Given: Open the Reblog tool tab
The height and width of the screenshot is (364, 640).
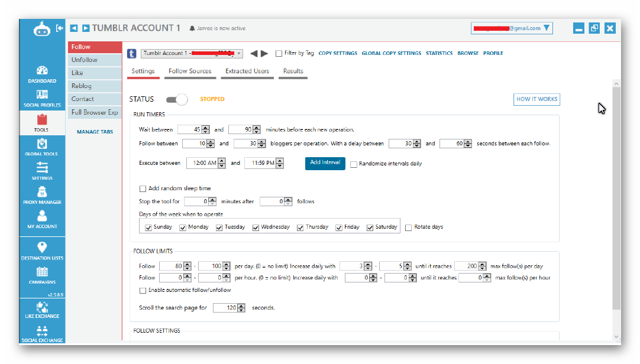Looking at the screenshot, I should click(x=95, y=86).
